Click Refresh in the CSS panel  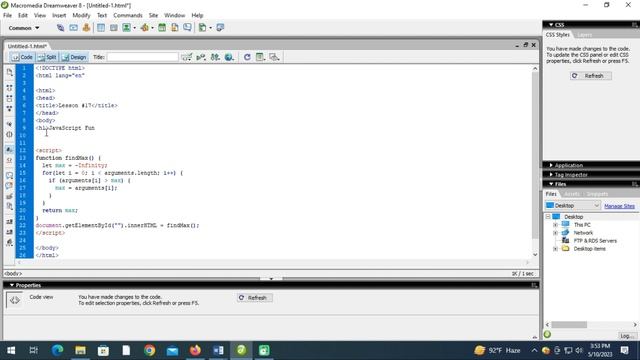click(591, 76)
